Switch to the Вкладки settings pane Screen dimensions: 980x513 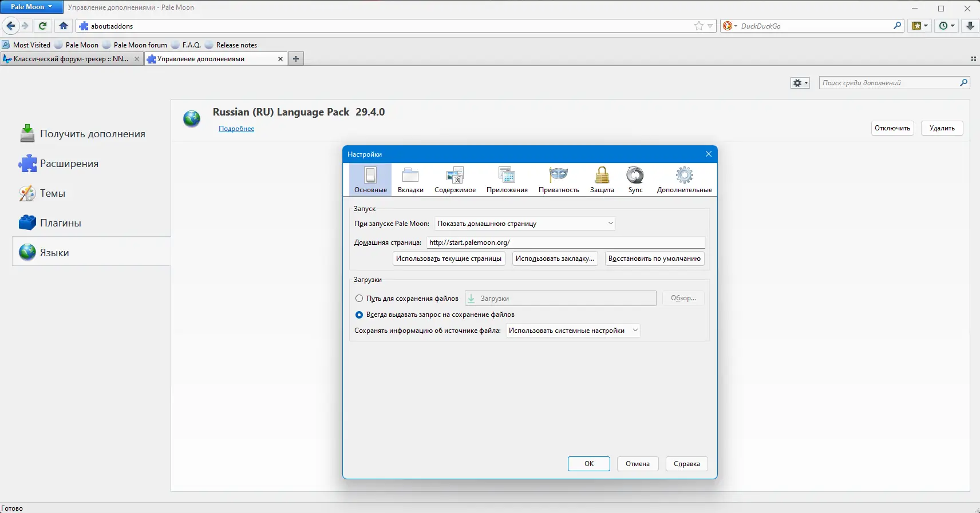point(410,180)
